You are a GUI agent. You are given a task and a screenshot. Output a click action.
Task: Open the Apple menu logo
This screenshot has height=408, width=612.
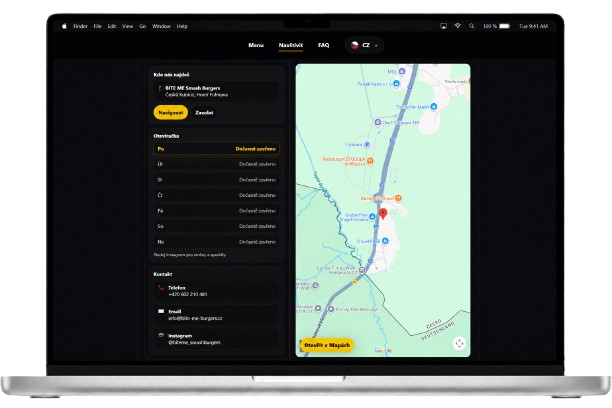pos(64,26)
